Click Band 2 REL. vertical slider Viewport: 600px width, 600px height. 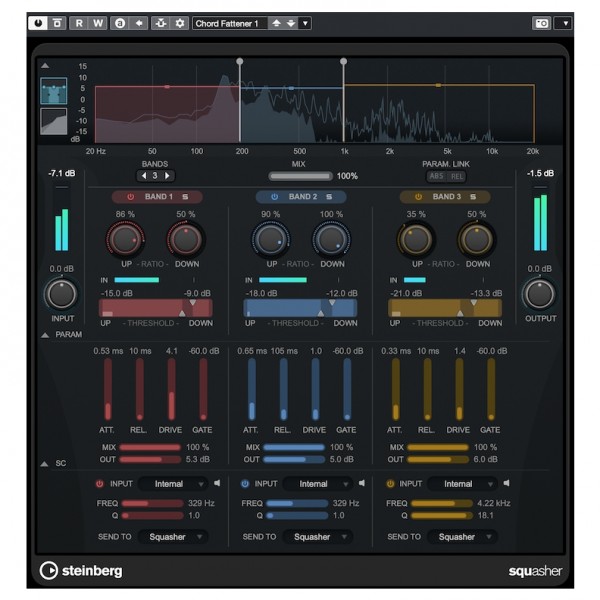[284, 389]
